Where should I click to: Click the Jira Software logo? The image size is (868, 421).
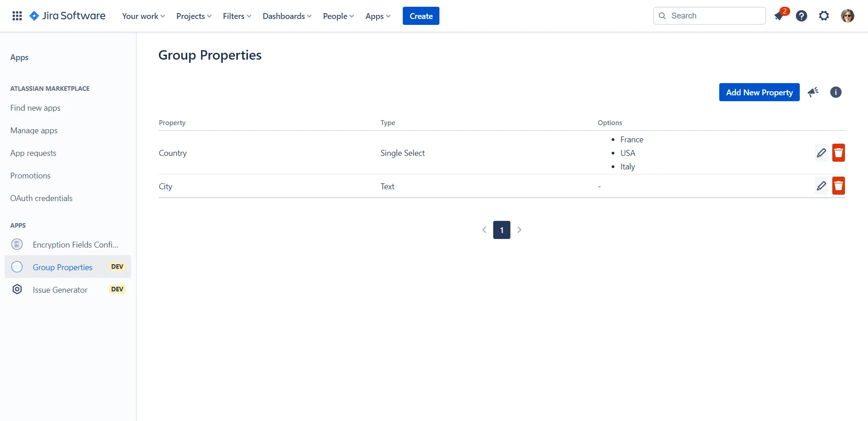pos(67,16)
